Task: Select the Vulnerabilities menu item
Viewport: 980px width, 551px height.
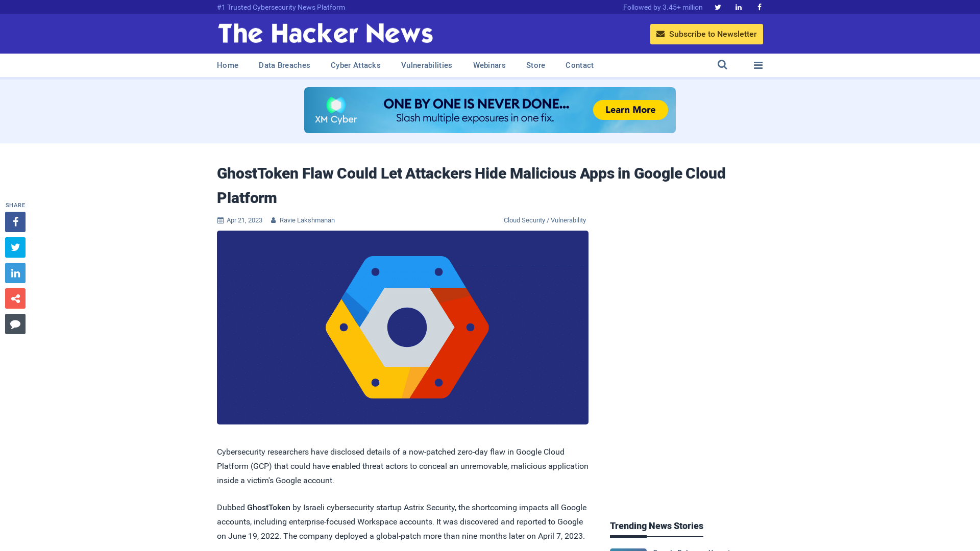Action: [427, 65]
